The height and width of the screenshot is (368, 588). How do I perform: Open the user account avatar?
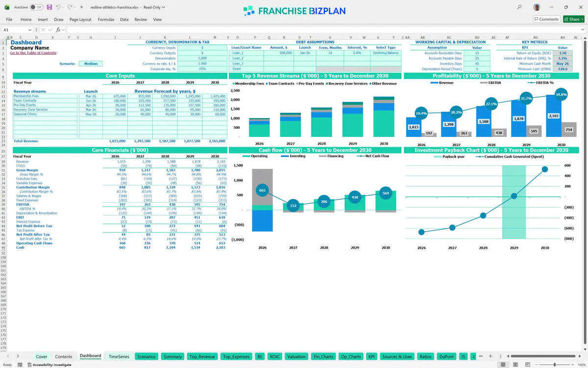point(537,7)
